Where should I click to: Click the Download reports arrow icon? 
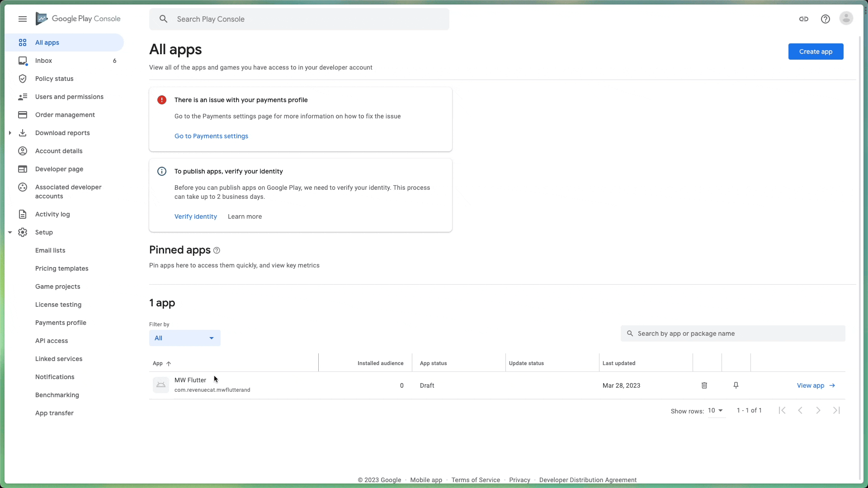[23, 133]
